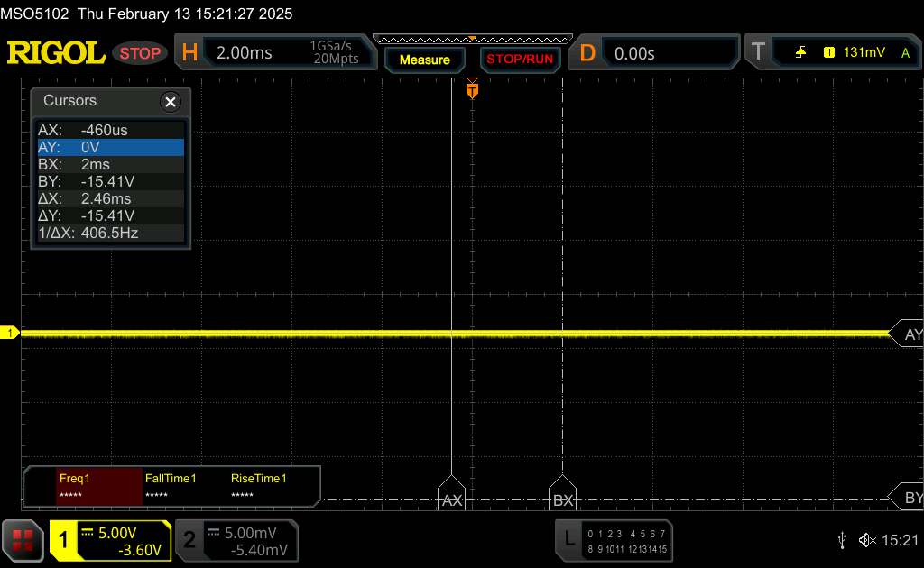Viewport: 924px width, 568px height.
Task: Select the AY row in Cursors list
Action: [x=111, y=147]
